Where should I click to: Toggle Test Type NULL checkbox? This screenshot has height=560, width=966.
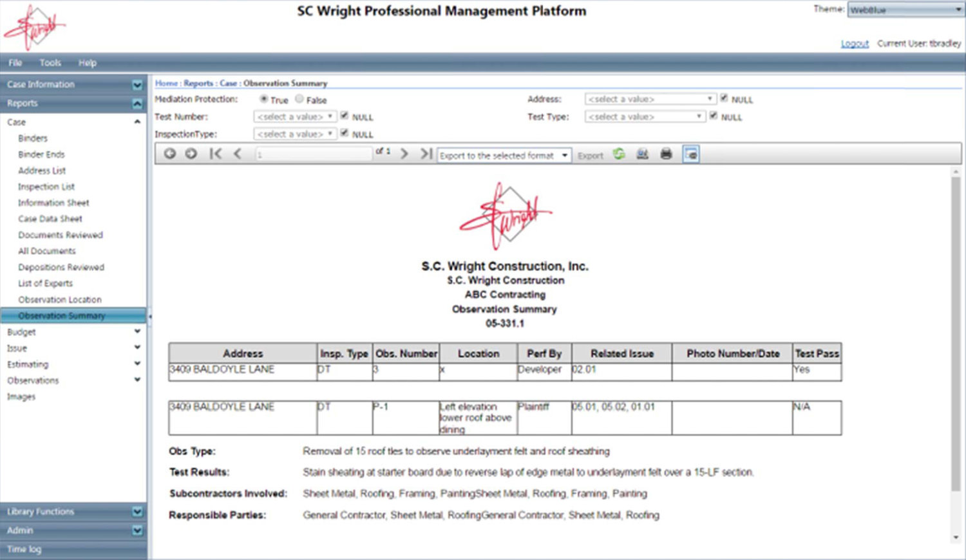point(714,116)
